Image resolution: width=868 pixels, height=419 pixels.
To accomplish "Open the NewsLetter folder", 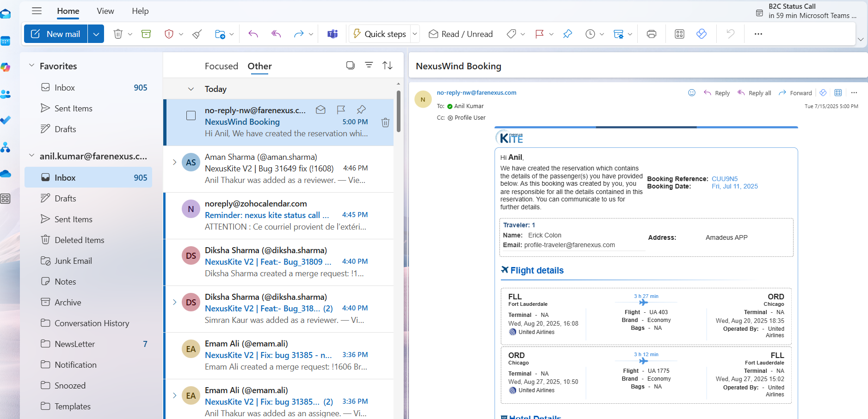I will click(x=88, y=344).
